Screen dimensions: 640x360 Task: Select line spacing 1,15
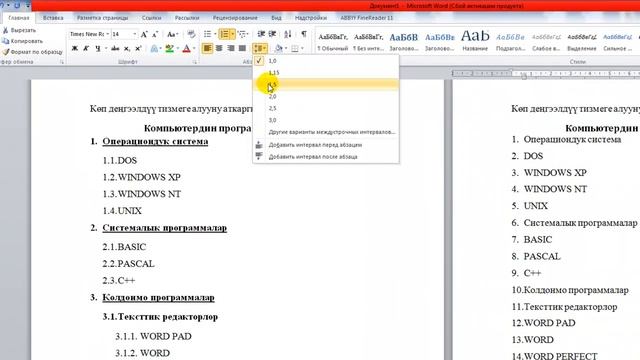[x=326, y=73]
